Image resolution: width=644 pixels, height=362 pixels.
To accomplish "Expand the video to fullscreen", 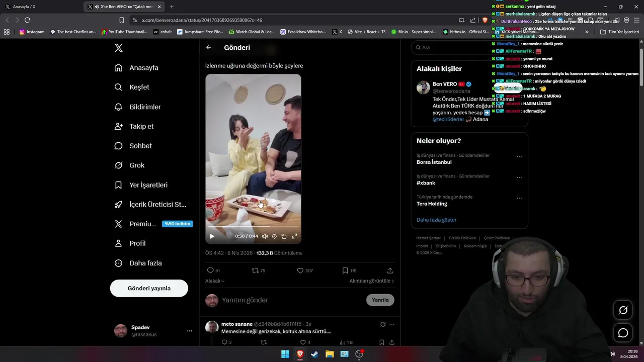I will tap(295, 236).
